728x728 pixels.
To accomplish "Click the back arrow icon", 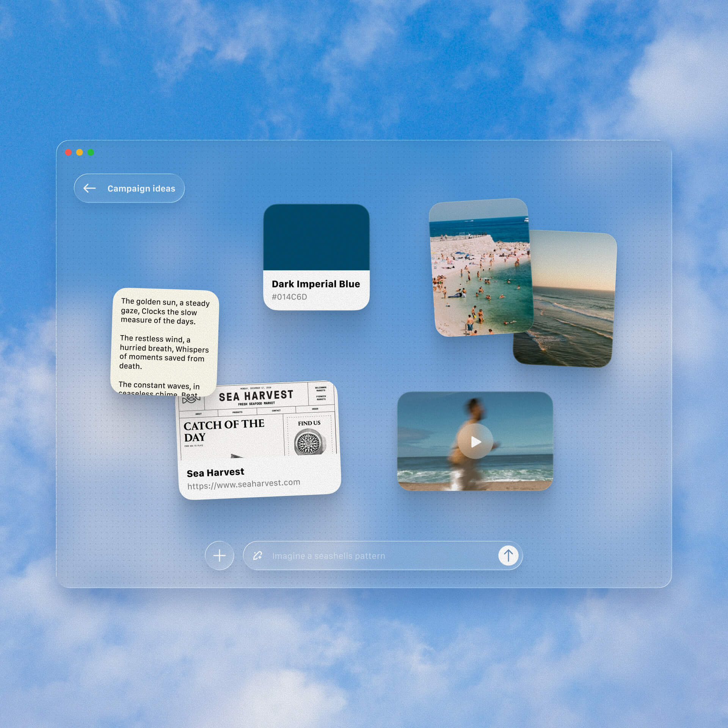I will pos(89,188).
